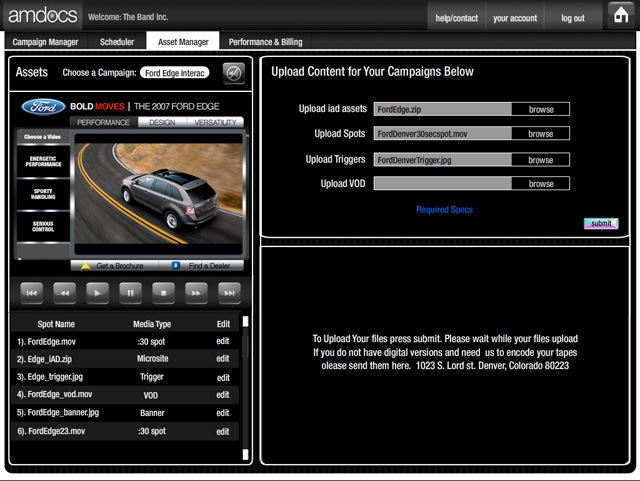Edit the FordEdge_vod.mov entry
This screenshot has height=481, width=640.
point(222,395)
